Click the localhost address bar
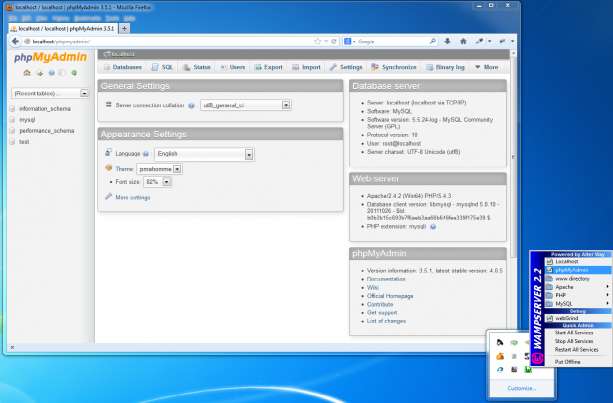The height and width of the screenshot is (403, 613). (x=168, y=41)
